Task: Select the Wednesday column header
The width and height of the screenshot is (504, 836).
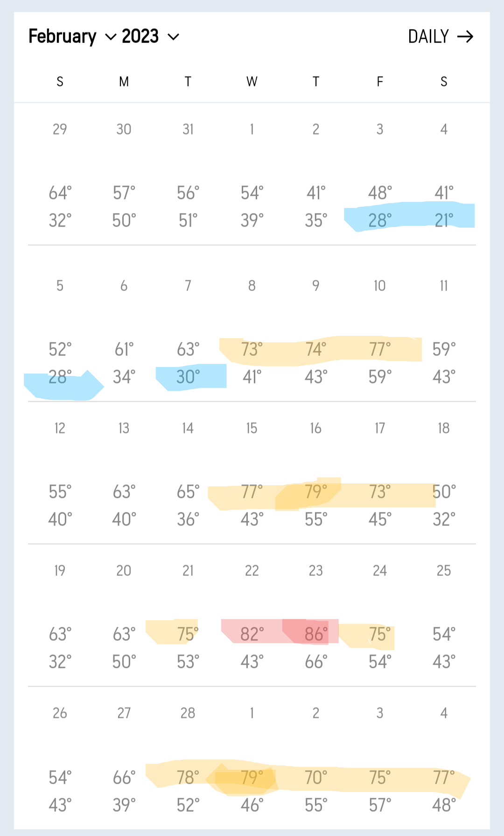Action: point(252,82)
